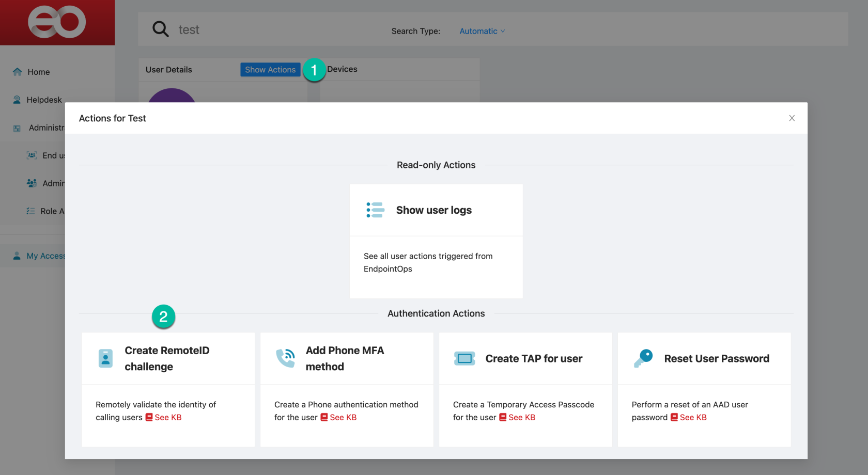Open See KB link for Phone MFA
The height and width of the screenshot is (475, 868).
click(339, 417)
